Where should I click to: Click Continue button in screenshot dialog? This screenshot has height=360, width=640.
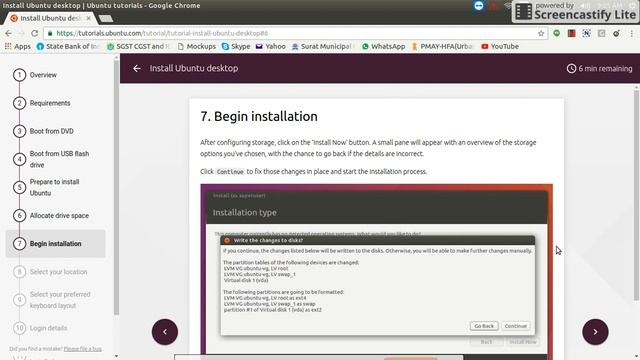click(516, 326)
